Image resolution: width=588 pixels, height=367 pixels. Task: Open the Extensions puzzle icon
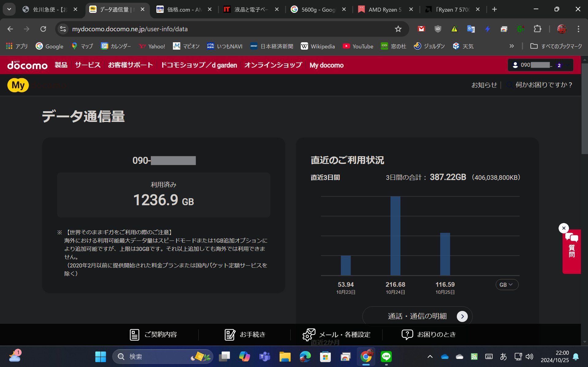pos(537,29)
